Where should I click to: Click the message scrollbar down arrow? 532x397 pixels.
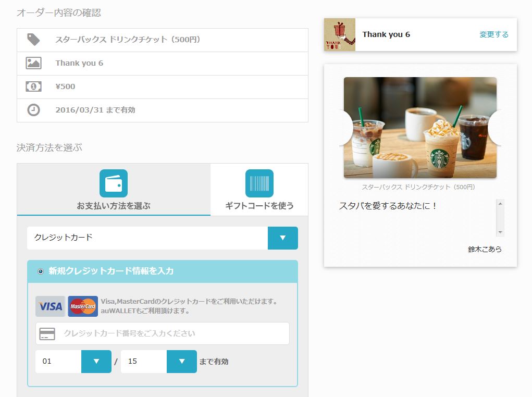click(x=500, y=232)
